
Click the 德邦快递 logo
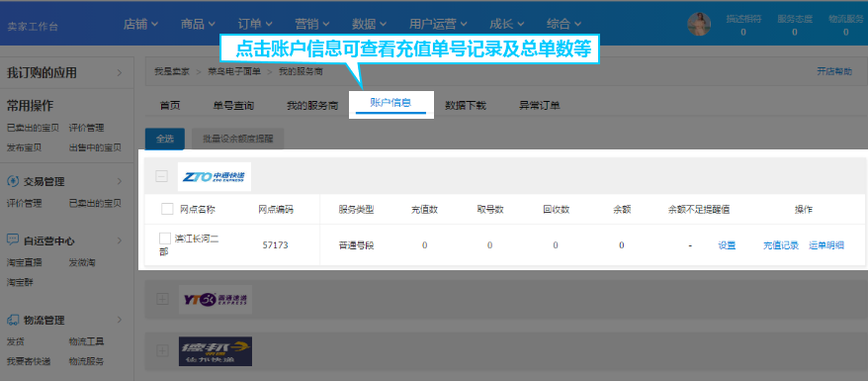[216, 351]
